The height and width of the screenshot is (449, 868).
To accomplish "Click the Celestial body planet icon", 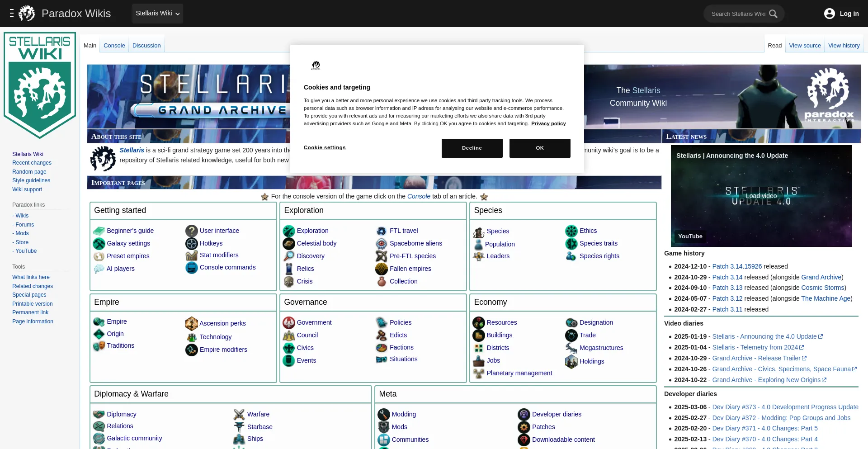I will coord(289,243).
